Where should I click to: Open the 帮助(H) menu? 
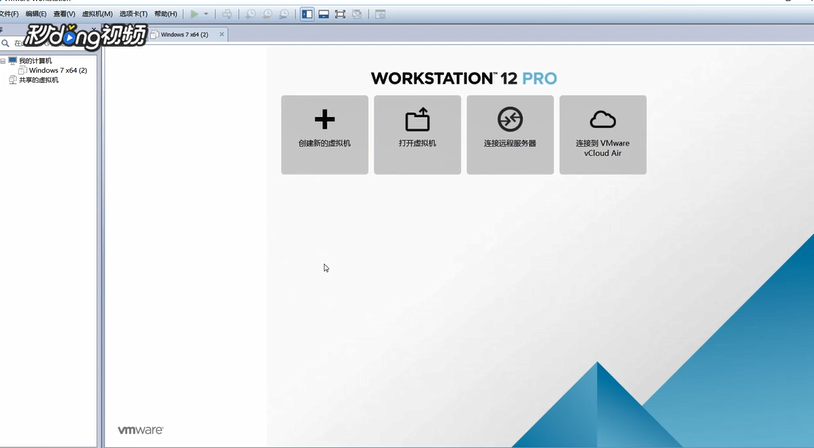[x=166, y=14]
